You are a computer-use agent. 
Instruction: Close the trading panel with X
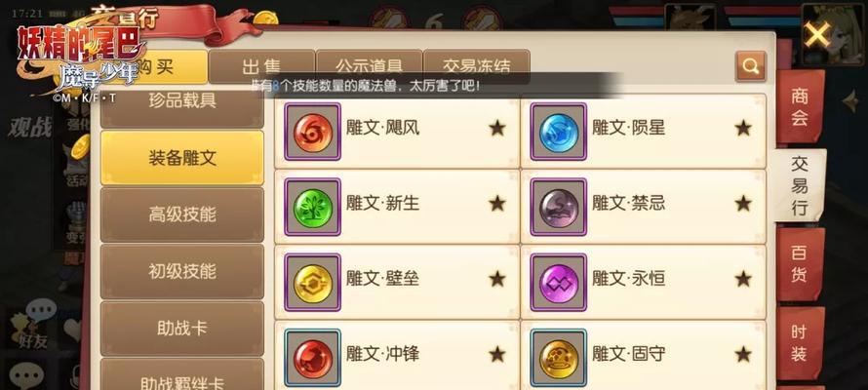pyautogui.click(x=817, y=36)
